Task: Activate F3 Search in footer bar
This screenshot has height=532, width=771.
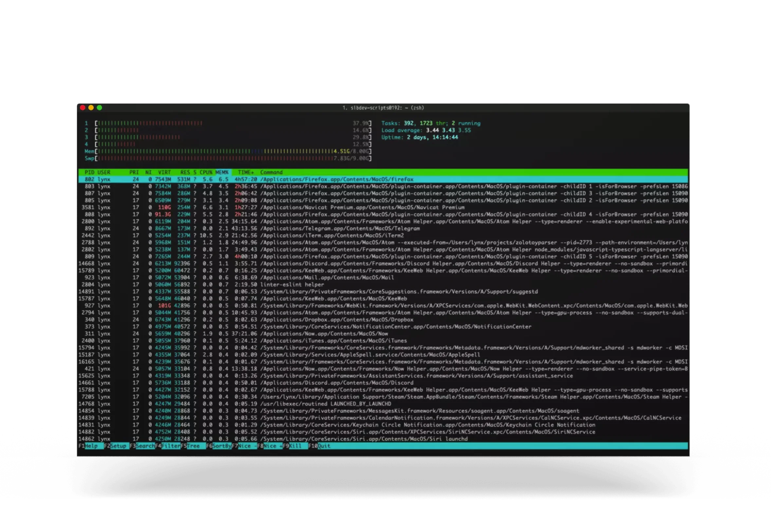Action: [142, 446]
